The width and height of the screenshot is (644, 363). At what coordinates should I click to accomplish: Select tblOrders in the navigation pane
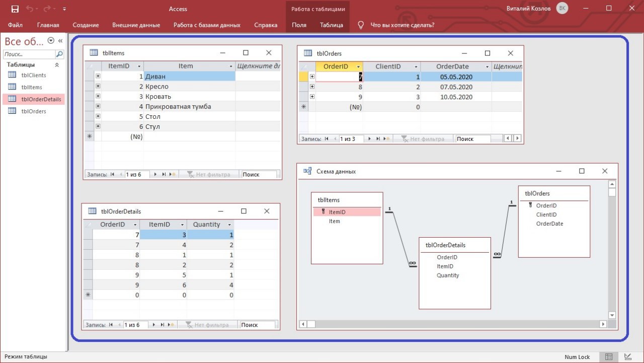click(x=34, y=111)
